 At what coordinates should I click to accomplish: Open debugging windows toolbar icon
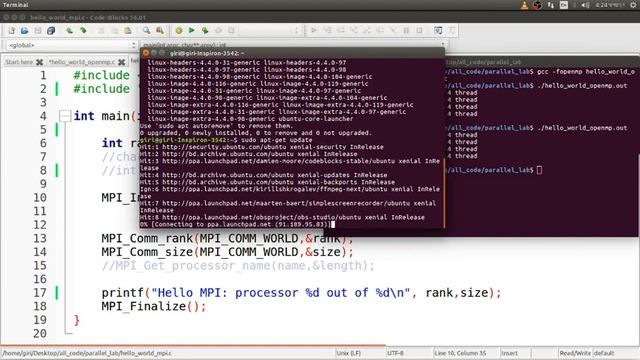[x=438, y=31]
